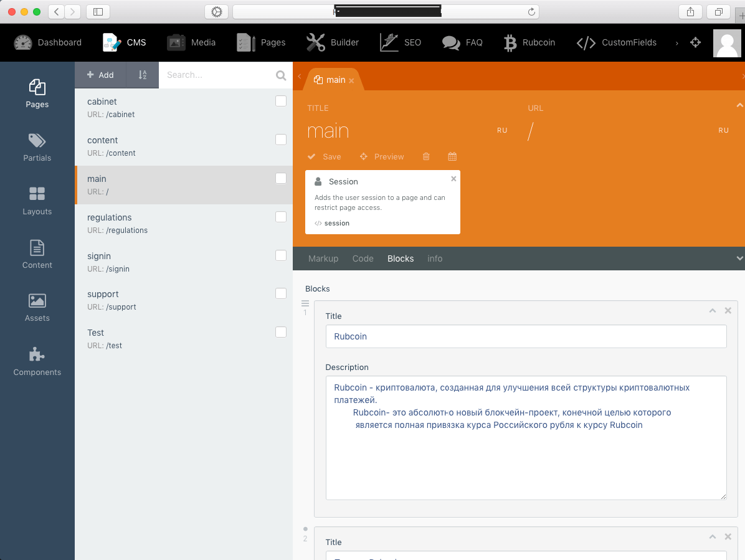
Task: Preview the page
Action: click(381, 157)
